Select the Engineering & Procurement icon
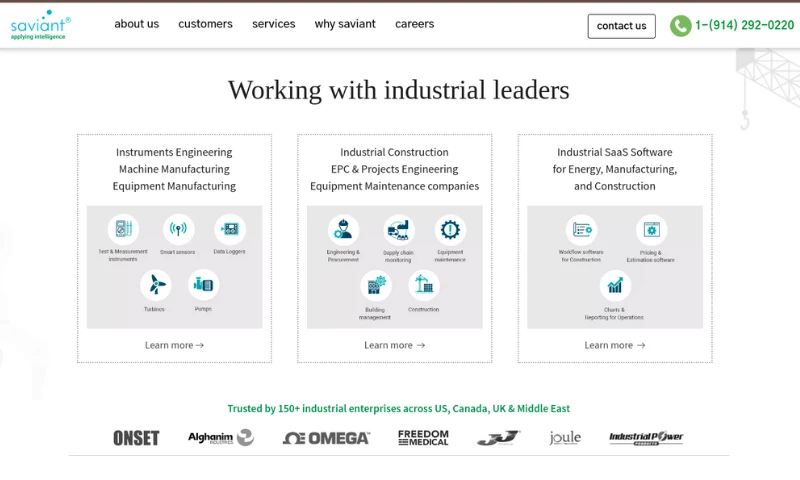Screen dimensions: 800x480 coord(343,229)
